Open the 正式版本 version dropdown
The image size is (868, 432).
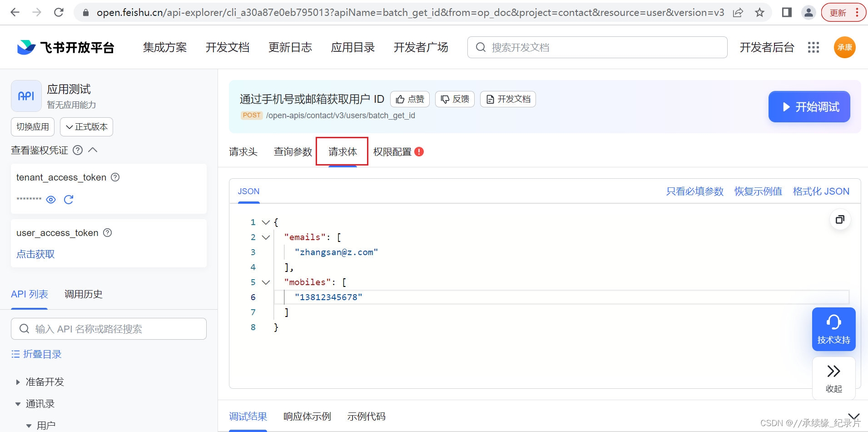click(87, 127)
